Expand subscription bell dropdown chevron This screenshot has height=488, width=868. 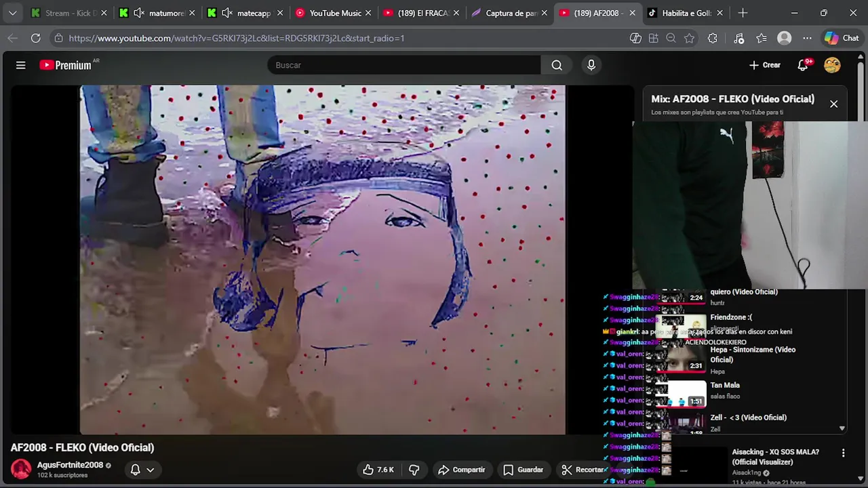[x=151, y=470]
